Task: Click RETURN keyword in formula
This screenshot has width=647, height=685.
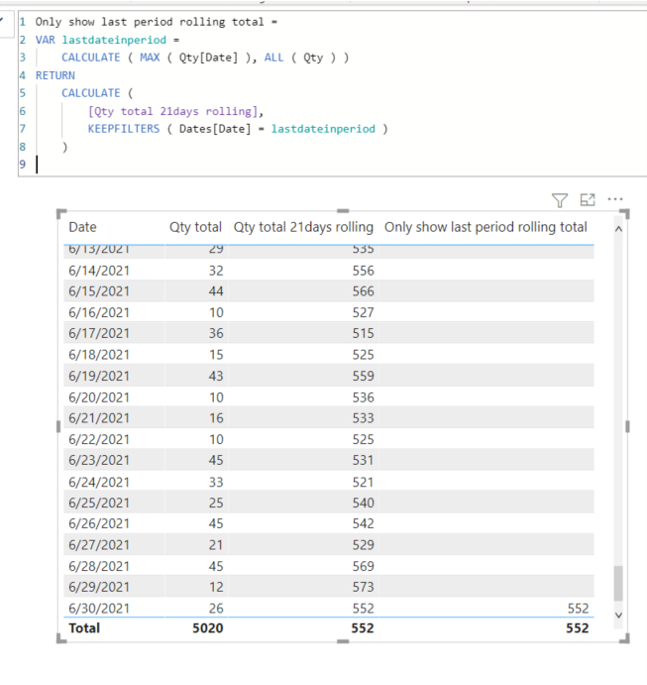Action: pos(55,76)
